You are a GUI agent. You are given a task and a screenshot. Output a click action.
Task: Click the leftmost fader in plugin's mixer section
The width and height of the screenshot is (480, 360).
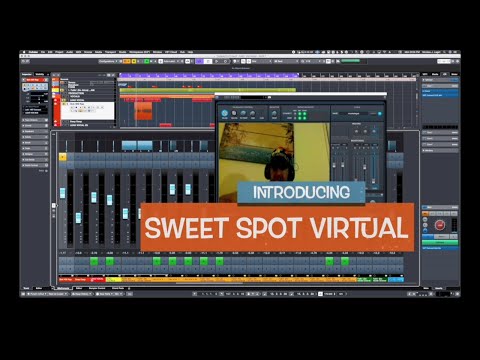(334, 165)
